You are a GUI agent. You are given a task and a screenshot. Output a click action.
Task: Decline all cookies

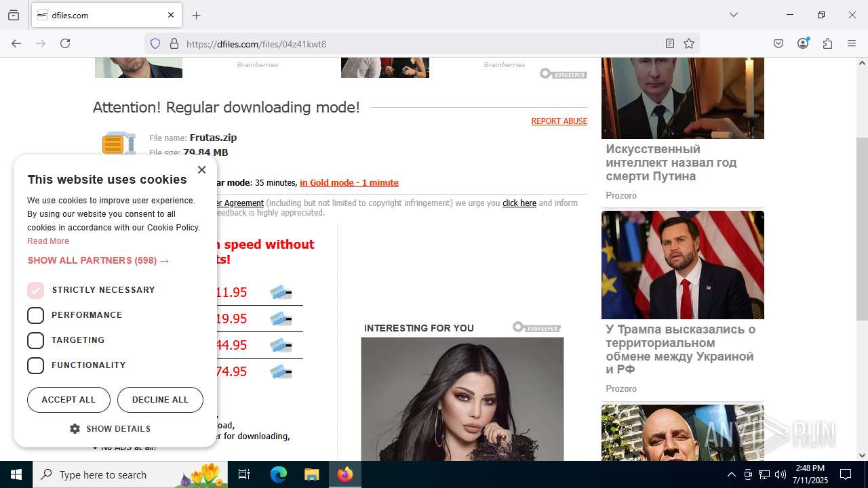[160, 400]
